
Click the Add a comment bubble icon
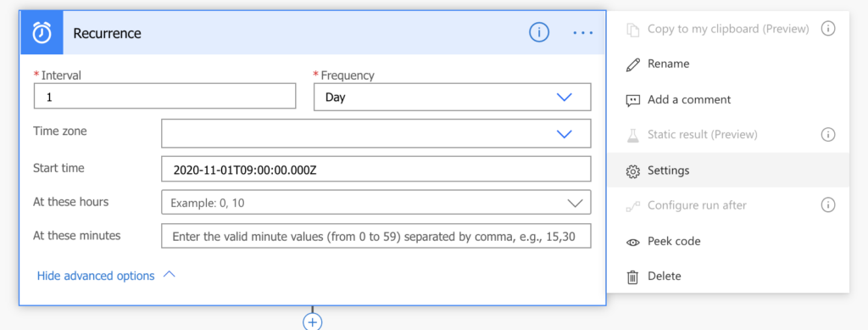coord(632,100)
